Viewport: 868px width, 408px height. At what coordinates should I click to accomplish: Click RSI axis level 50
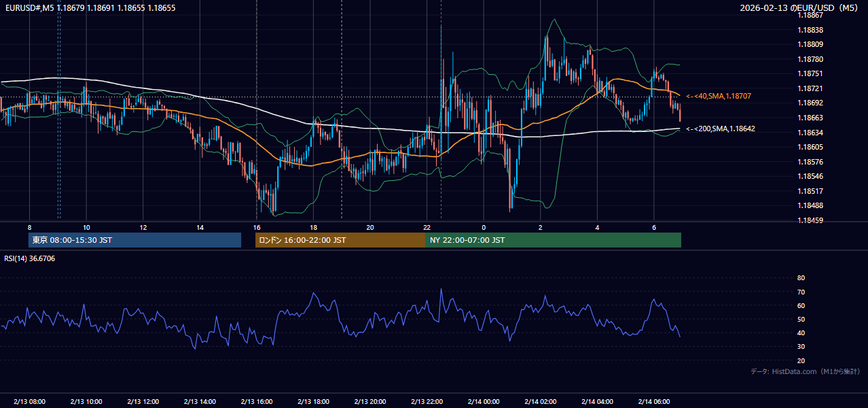tap(801, 319)
